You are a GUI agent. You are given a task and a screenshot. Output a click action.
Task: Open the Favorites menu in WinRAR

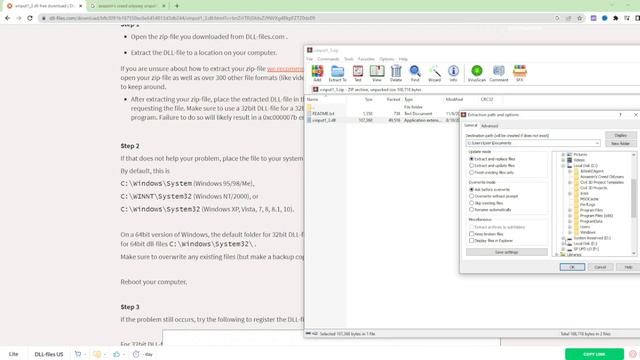click(366, 59)
